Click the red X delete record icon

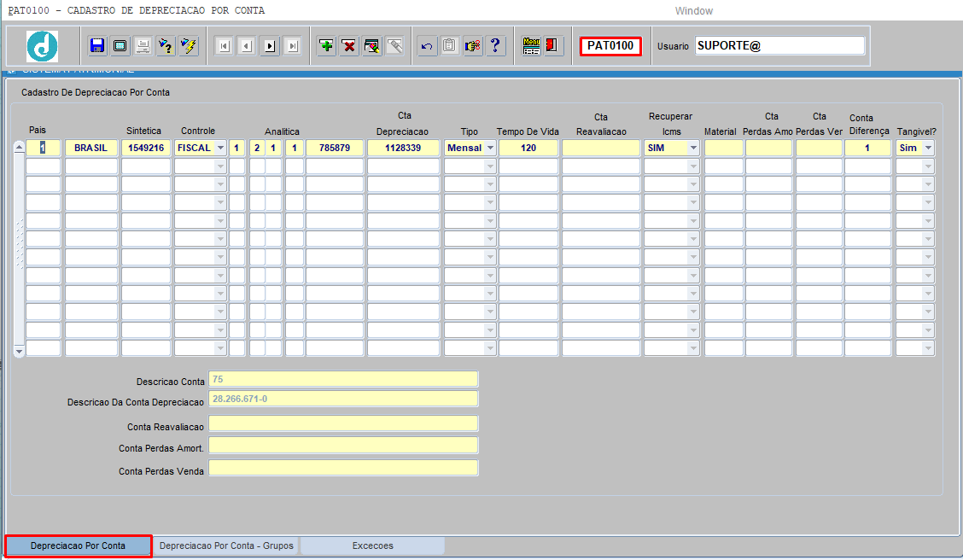[349, 46]
